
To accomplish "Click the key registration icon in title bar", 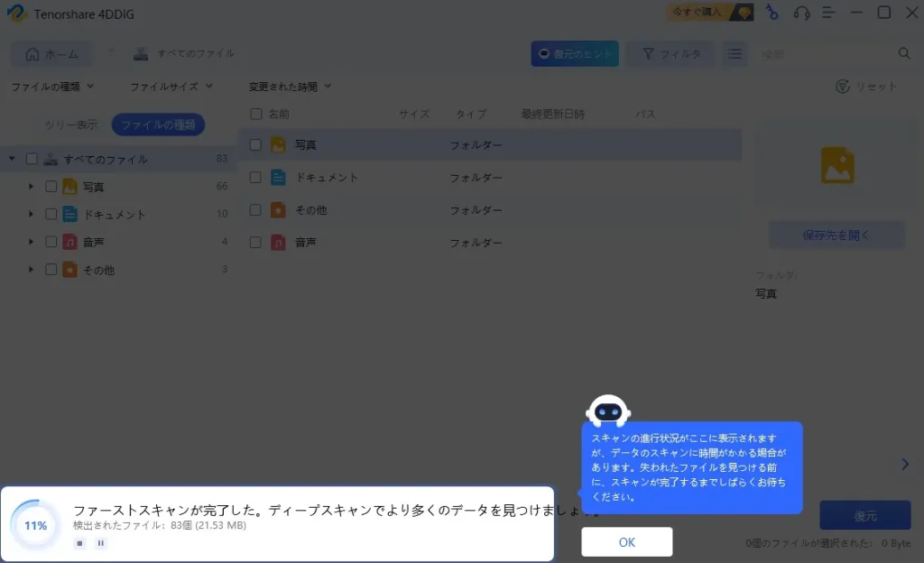I will (x=772, y=13).
